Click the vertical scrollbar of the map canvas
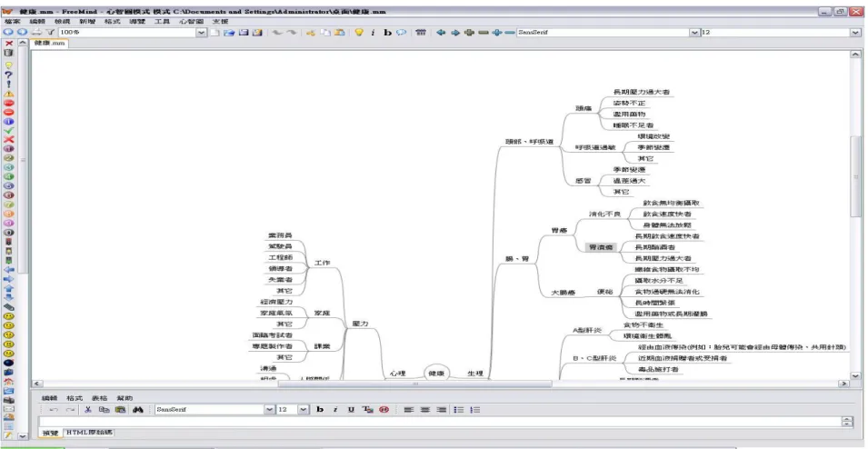The image size is (868, 449). click(856, 215)
